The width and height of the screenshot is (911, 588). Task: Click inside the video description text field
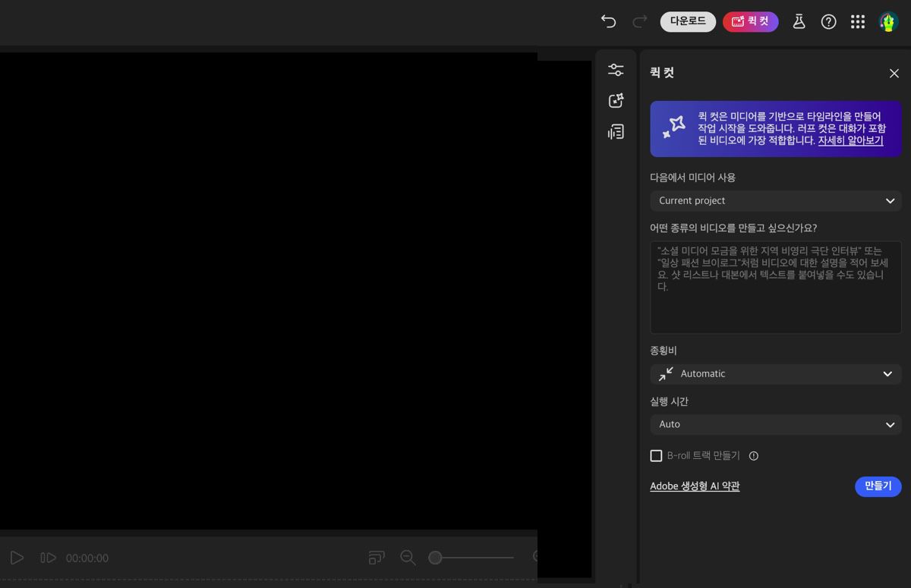[775, 287]
